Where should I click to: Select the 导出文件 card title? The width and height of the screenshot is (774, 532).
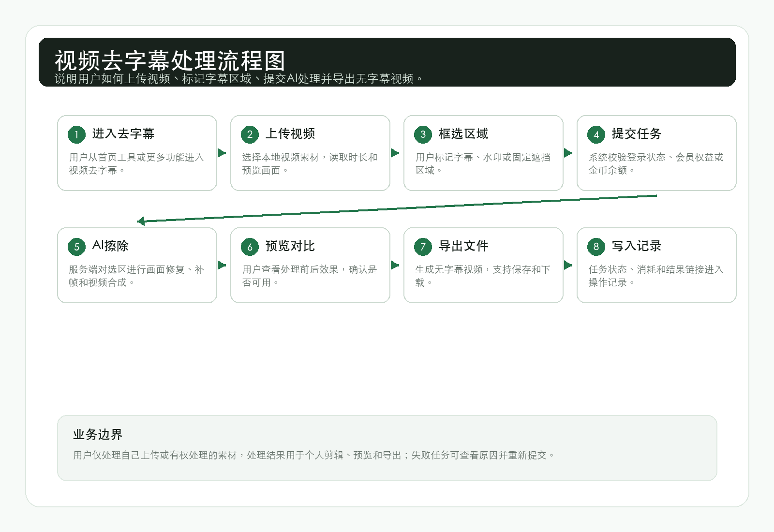463,246
